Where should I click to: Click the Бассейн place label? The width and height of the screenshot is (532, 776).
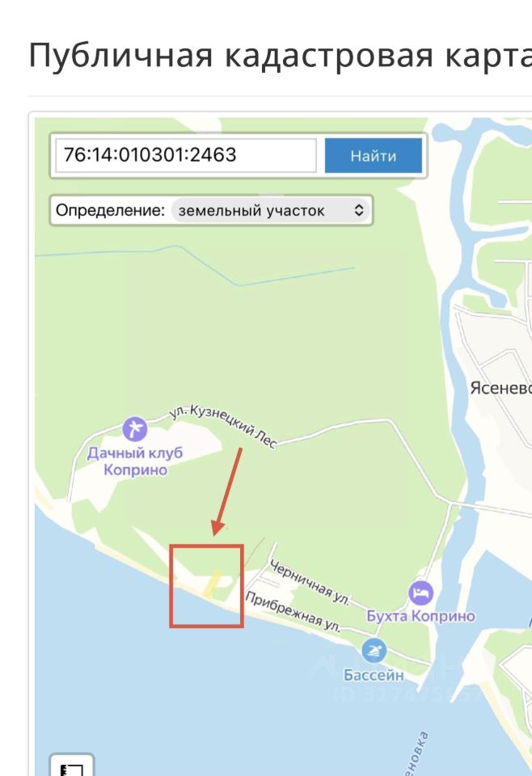pyautogui.click(x=374, y=674)
